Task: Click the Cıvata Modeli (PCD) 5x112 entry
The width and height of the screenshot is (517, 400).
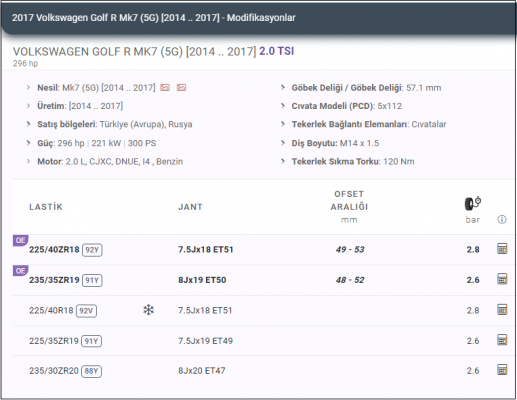Action: 347,106
